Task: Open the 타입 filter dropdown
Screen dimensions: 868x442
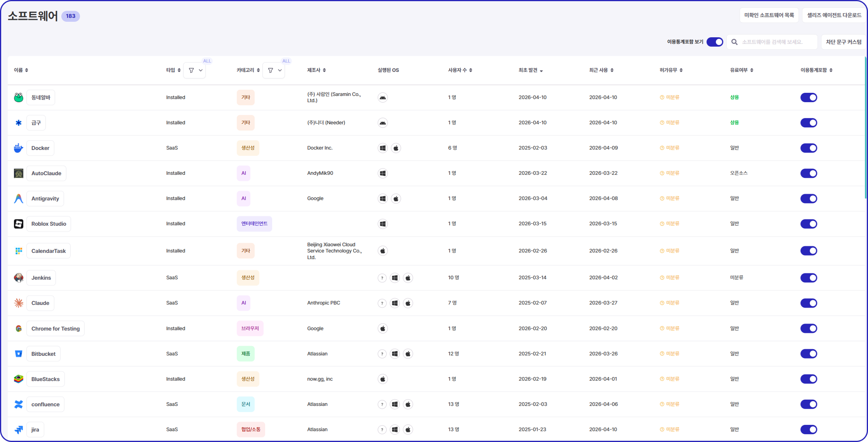Action: [x=194, y=70]
